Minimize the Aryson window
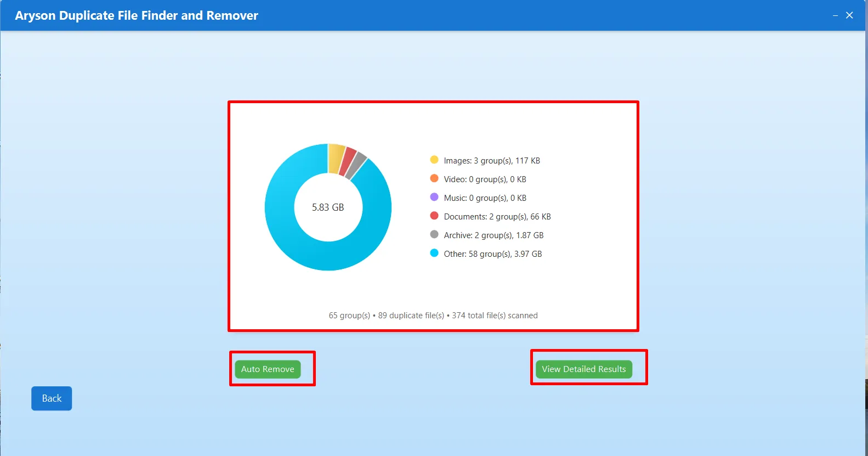This screenshot has width=868, height=456. coord(835,15)
